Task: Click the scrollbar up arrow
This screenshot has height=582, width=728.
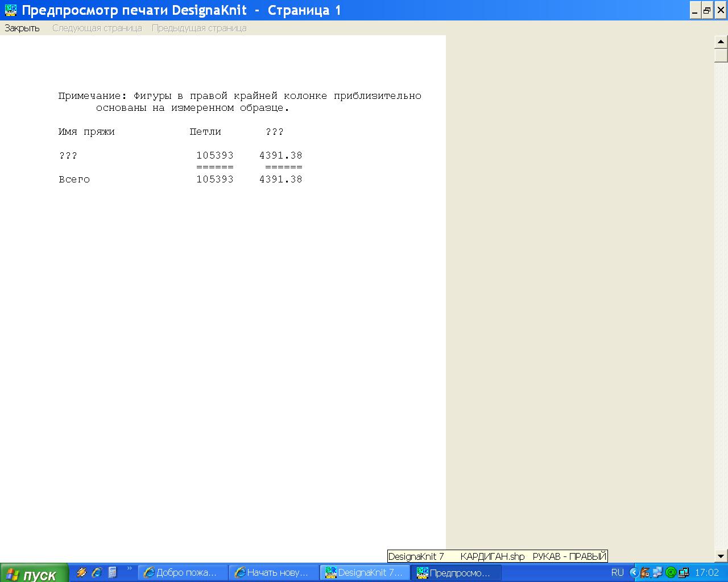Action: pyautogui.click(x=721, y=41)
